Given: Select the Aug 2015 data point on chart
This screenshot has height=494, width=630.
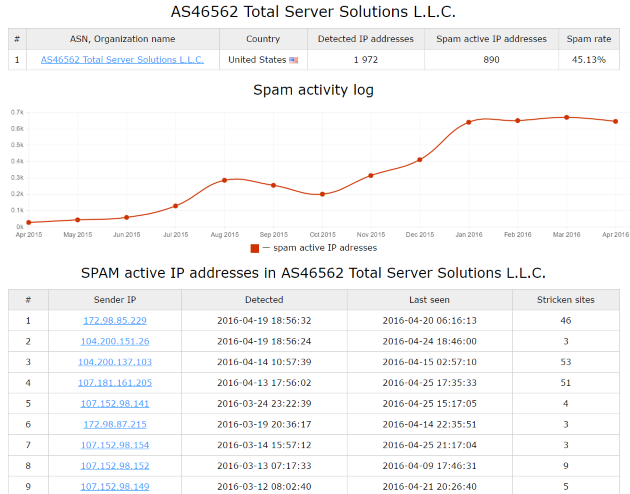Looking at the screenshot, I should pos(225,180).
